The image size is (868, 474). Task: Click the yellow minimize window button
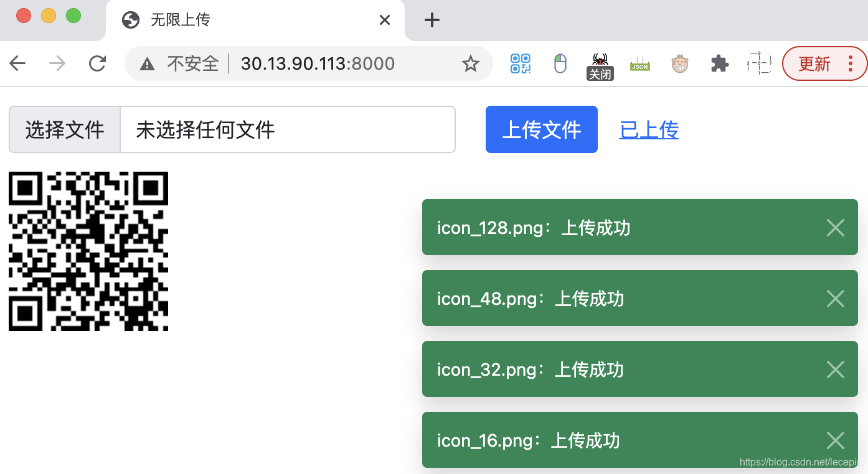[49, 16]
